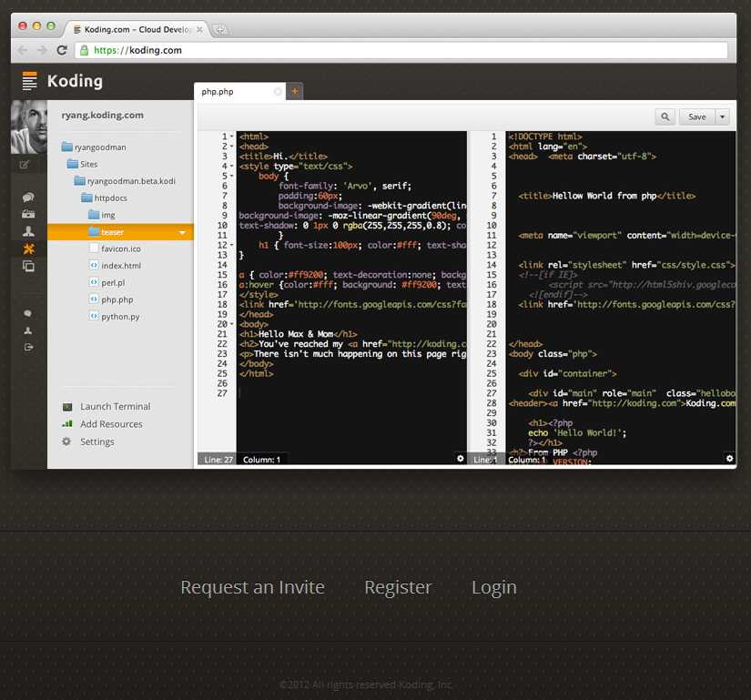Click the Request an Invite link
Image resolution: width=751 pixels, height=700 pixels.
252,587
